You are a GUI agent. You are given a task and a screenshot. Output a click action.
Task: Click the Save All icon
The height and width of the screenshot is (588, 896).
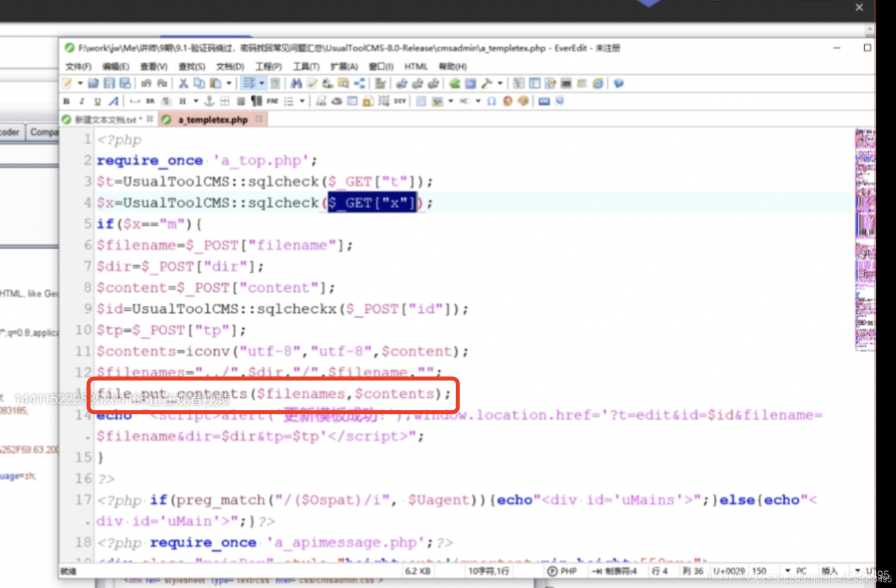(125, 83)
